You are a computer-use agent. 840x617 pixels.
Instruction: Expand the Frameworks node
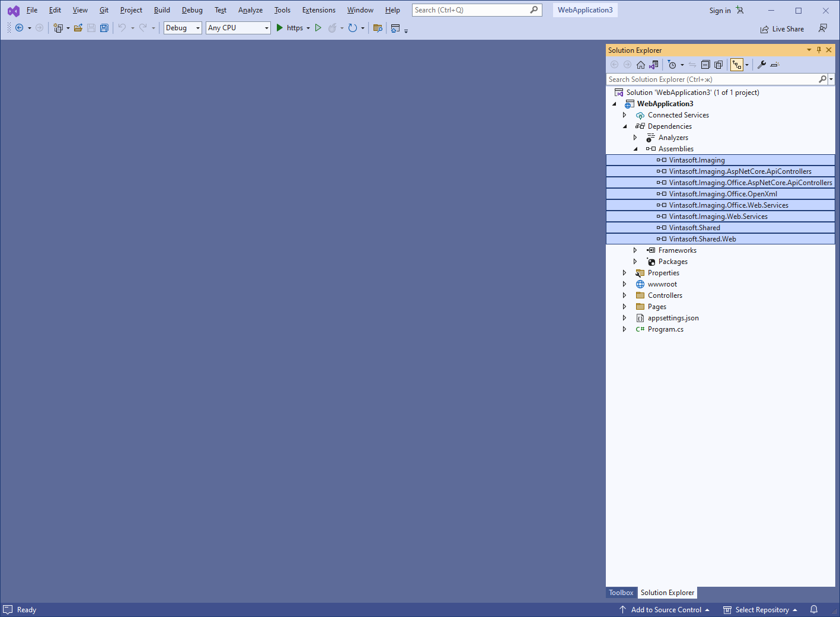click(635, 250)
